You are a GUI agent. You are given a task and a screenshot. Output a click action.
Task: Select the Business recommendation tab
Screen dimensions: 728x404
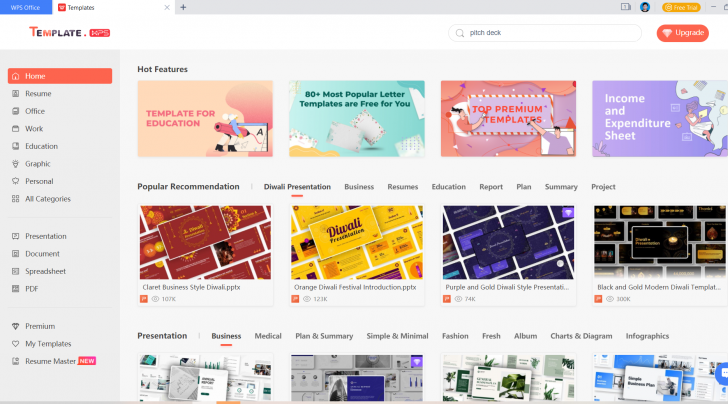point(359,187)
